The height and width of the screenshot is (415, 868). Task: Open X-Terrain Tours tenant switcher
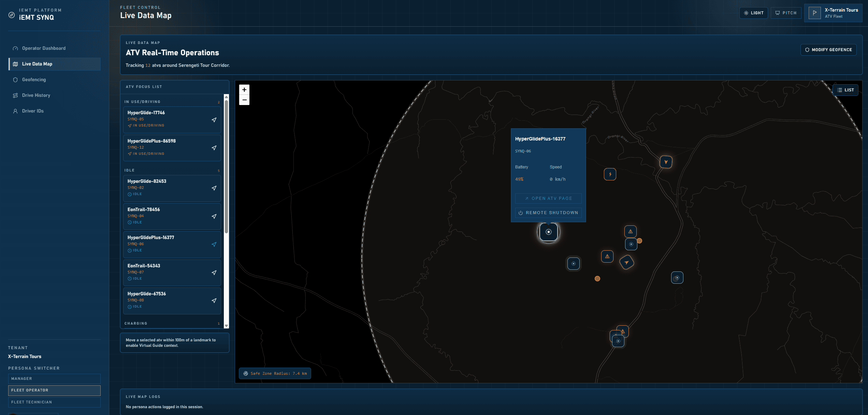point(833,13)
